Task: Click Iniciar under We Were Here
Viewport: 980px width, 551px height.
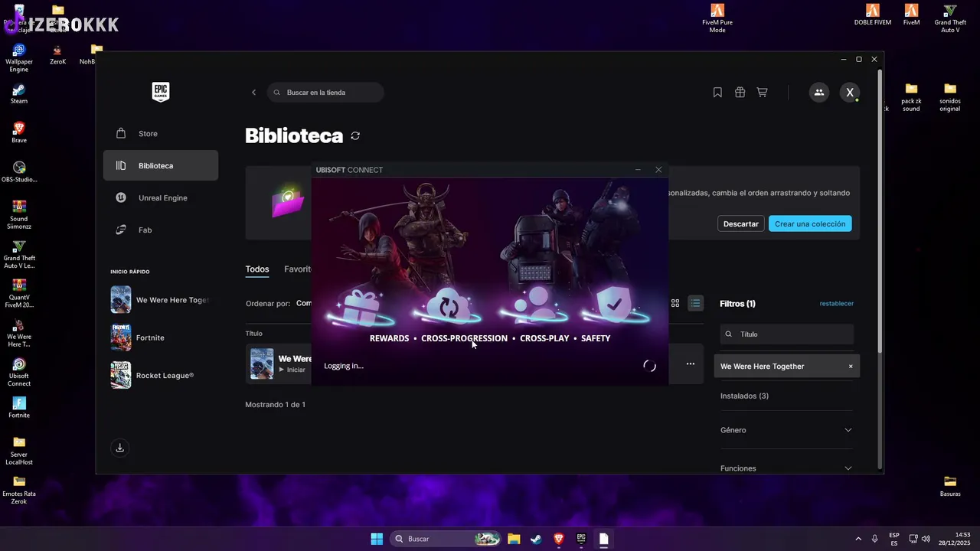Action: pos(292,370)
